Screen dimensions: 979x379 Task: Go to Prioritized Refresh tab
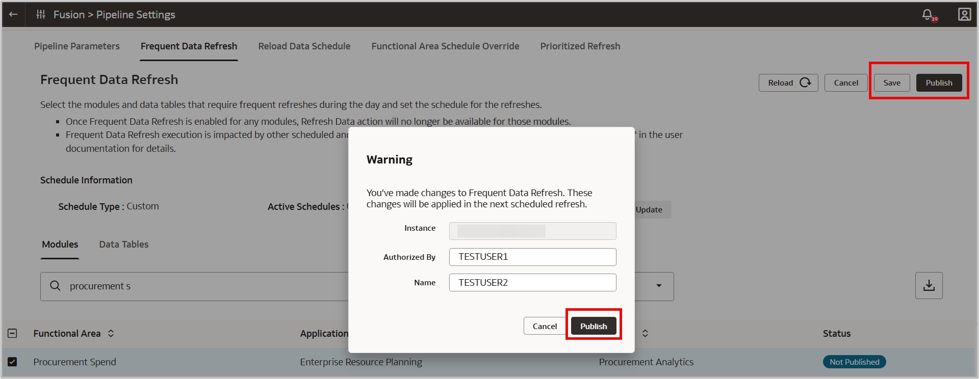click(x=580, y=46)
